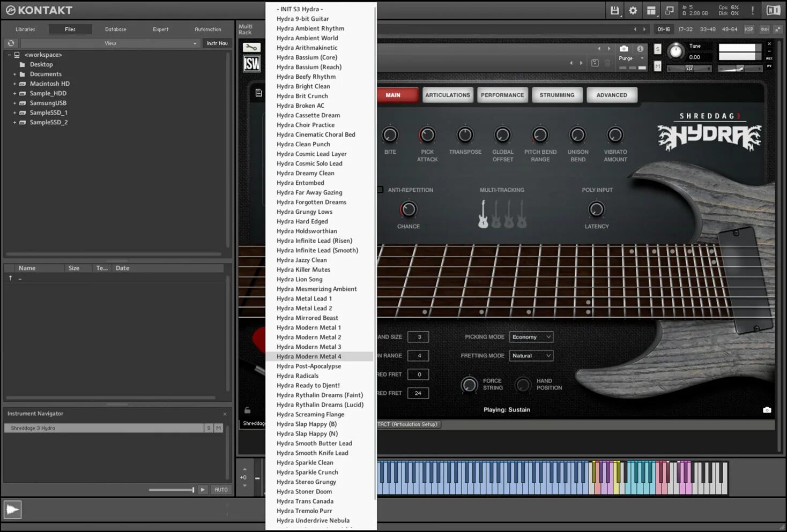Viewport: 787px width, 532px height.
Task: Solo the Shreddage 3 Hydra instrument
Action: pos(209,428)
